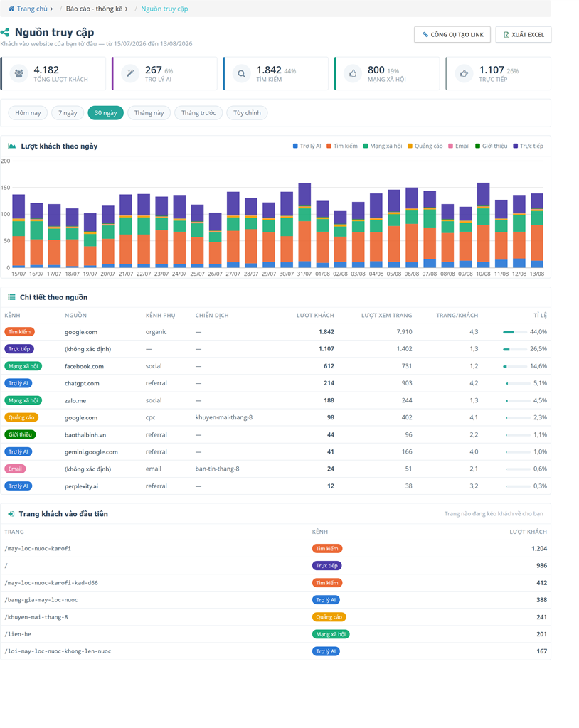Click the Quảng cáo legend color swatch
Viewport: 579px width, 728px height.
click(x=410, y=146)
